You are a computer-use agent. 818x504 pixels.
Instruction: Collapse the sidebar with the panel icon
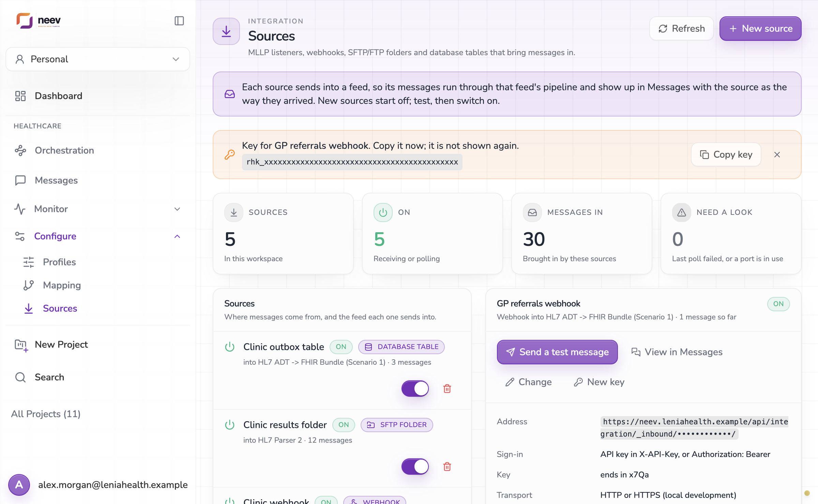[x=179, y=21]
